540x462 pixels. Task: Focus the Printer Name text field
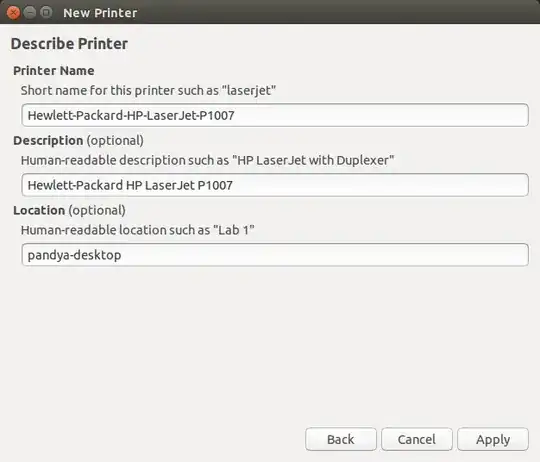point(275,115)
